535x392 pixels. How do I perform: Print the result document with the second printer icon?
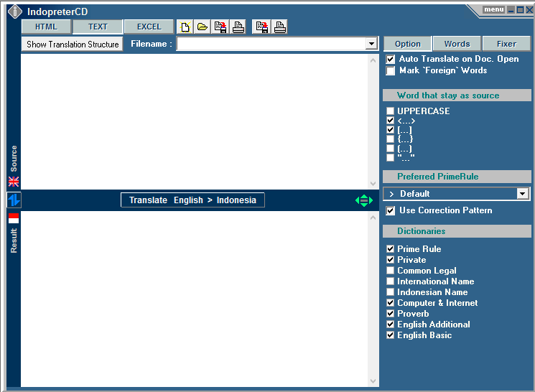pos(280,27)
